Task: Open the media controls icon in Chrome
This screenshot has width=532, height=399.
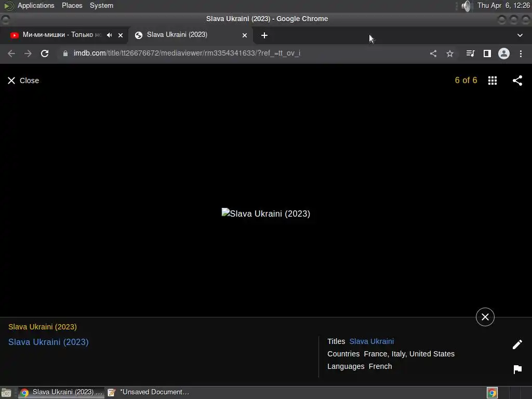Action: (470, 54)
